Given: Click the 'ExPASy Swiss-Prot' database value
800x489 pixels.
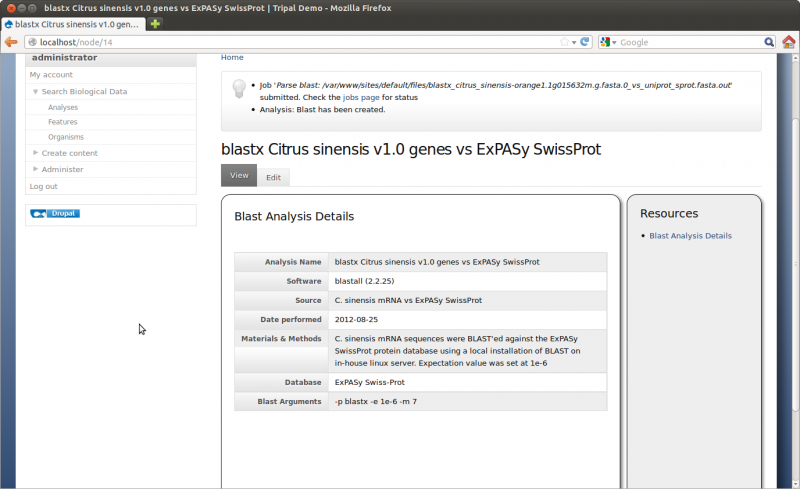Looking at the screenshot, I should 369,382.
